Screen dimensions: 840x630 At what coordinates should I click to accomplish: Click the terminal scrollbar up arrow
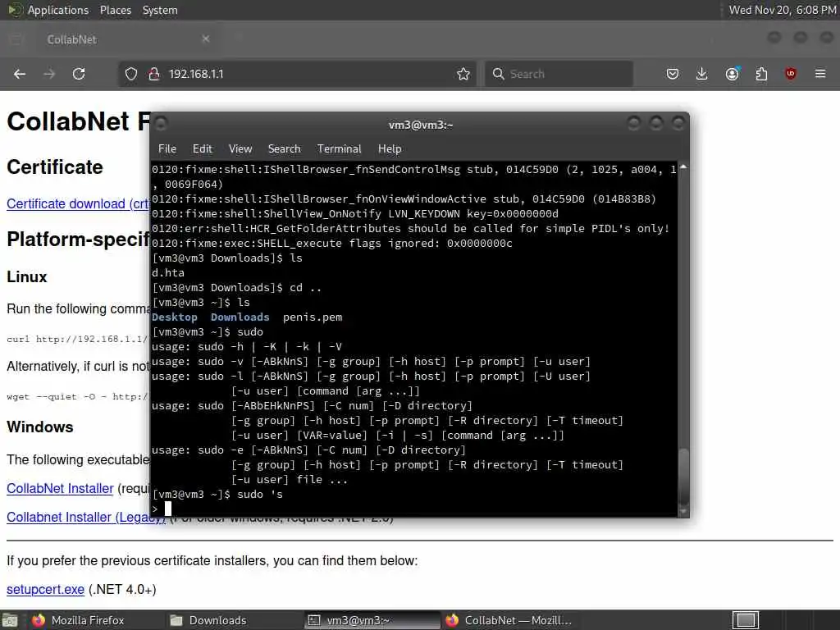click(683, 167)
